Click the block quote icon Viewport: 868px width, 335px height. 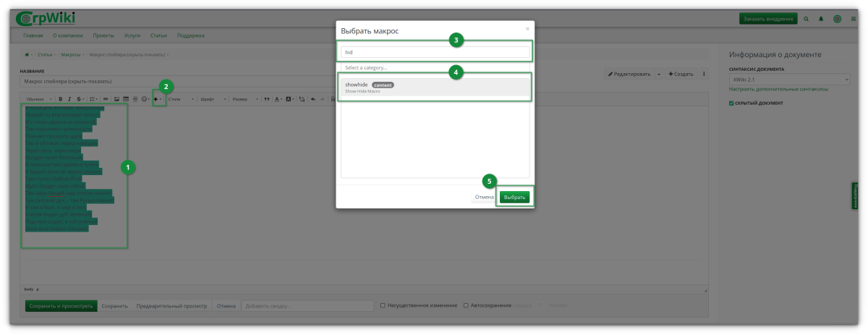tap(266, 99)
